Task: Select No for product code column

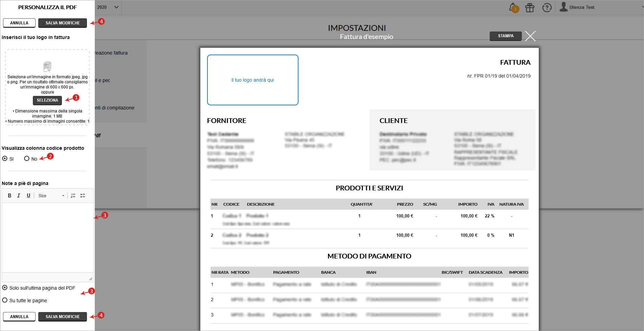Action: (27, 159)
